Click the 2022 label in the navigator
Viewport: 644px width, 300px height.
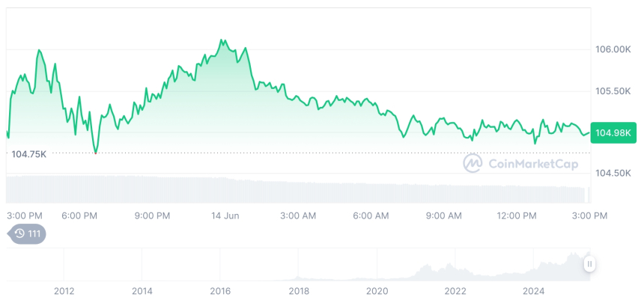click(455, 290)
